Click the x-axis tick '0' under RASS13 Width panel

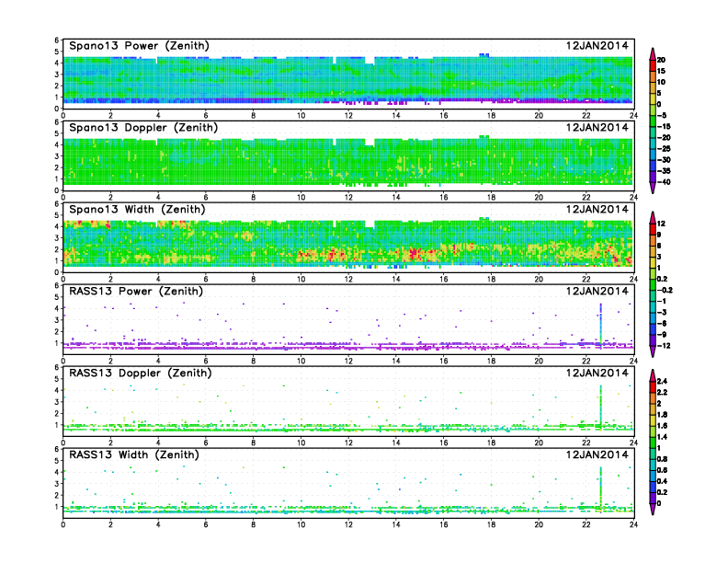[x=63, y=524]
